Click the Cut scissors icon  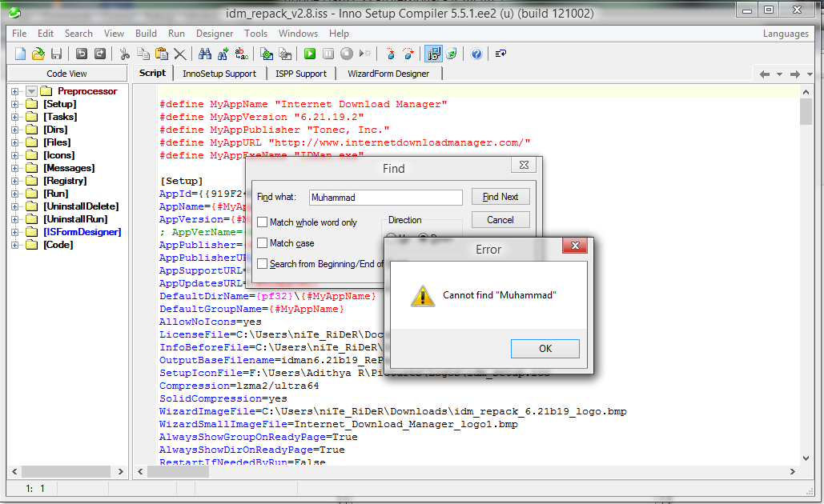pyautogui.click(x=124, y=54)
